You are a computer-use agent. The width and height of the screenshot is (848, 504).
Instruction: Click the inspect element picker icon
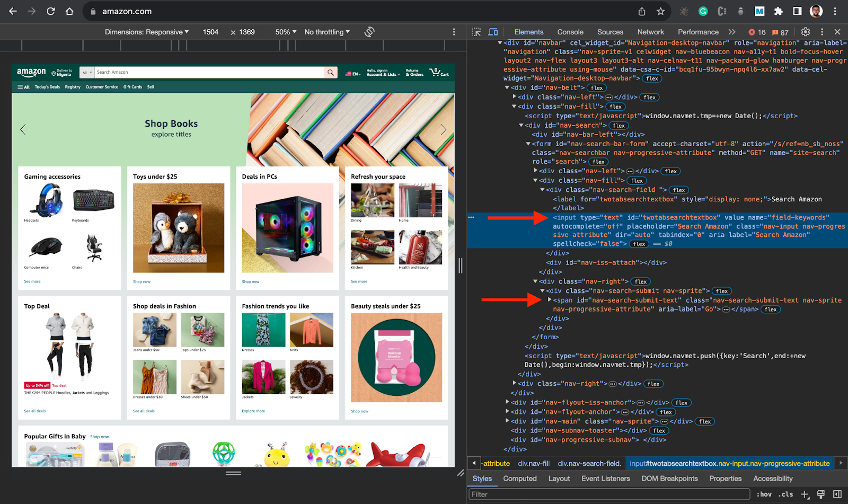click(476, 32)
